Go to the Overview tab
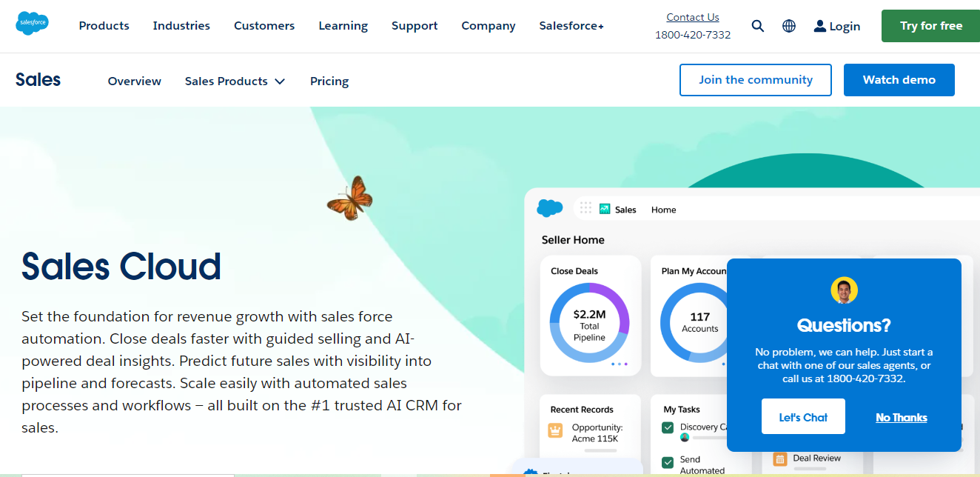 pos(135,81)
